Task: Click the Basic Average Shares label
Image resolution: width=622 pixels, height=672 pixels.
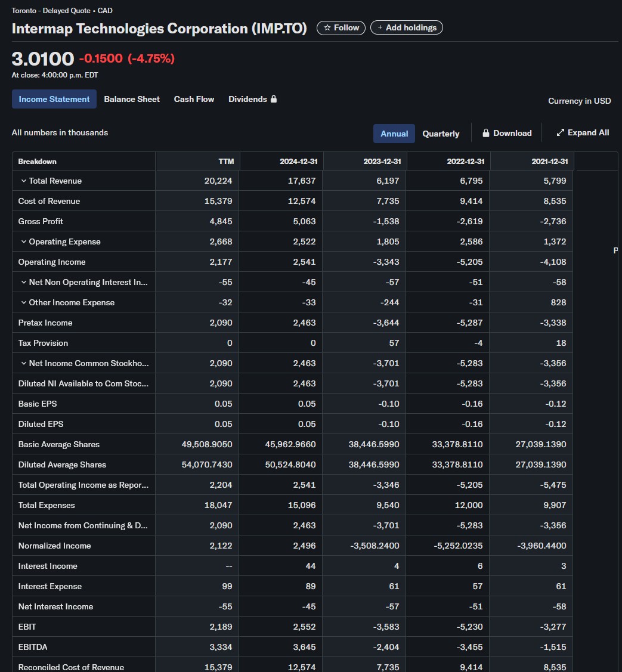Action: tap(58, 444)
